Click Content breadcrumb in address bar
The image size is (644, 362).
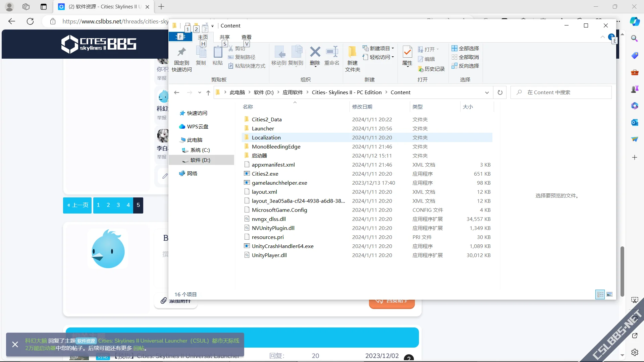(x=400, y=93)
